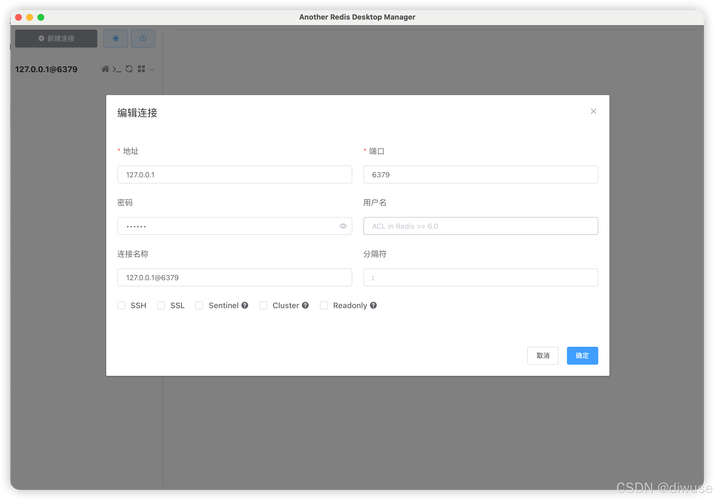Viewport: 714px width, 500px height.
Task: Show the password with the eye icon
Action: coord(343,226)
